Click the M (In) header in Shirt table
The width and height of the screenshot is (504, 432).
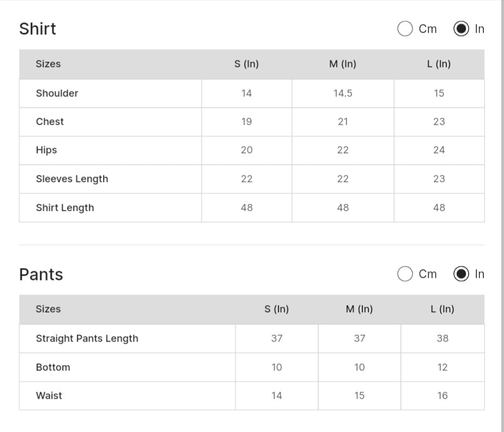tap(343, 64)
